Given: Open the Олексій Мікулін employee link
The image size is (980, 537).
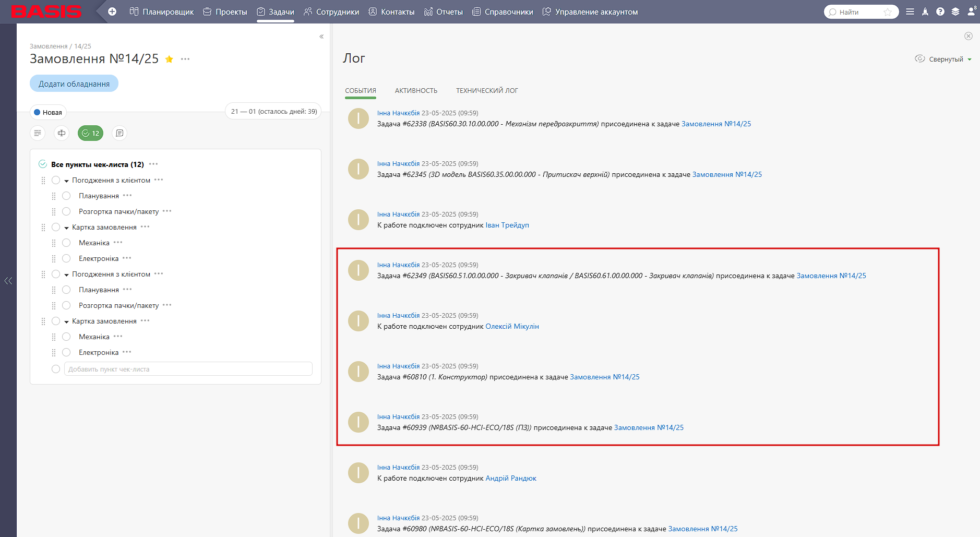Looking at the screenshot, I should point(512,326).
